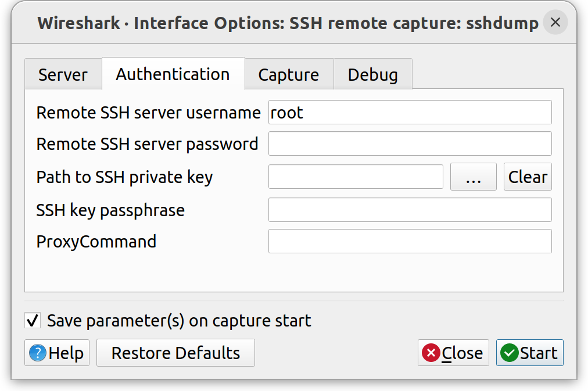Click the Wireshark Interface Options title bar

click(x=287, y=23)
